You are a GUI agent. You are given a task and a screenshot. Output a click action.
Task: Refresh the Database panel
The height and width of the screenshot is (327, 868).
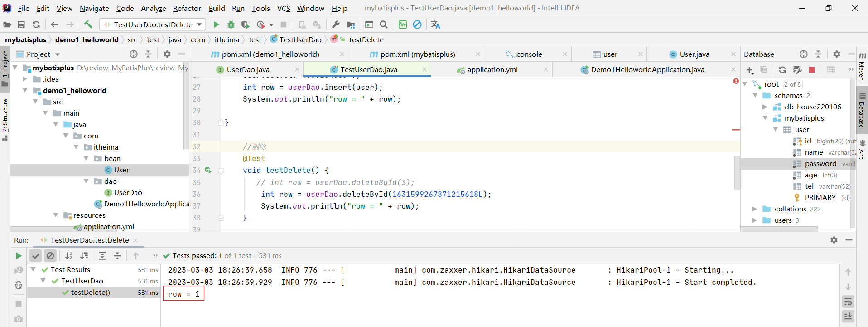[x=782, y=70]
